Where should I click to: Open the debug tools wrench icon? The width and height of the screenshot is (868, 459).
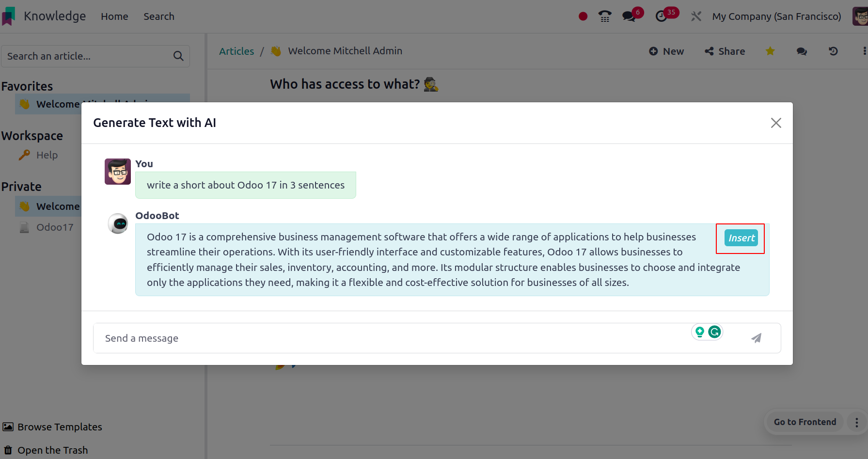point(696,16)
